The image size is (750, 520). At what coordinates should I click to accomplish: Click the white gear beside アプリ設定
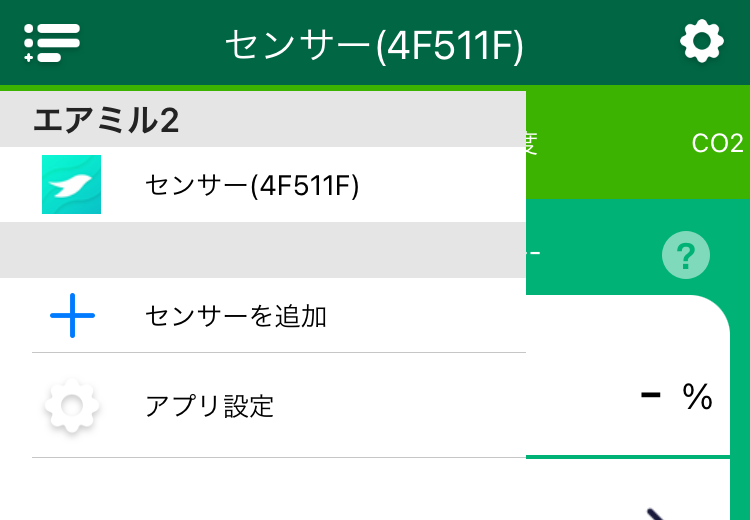click(72, 405)
